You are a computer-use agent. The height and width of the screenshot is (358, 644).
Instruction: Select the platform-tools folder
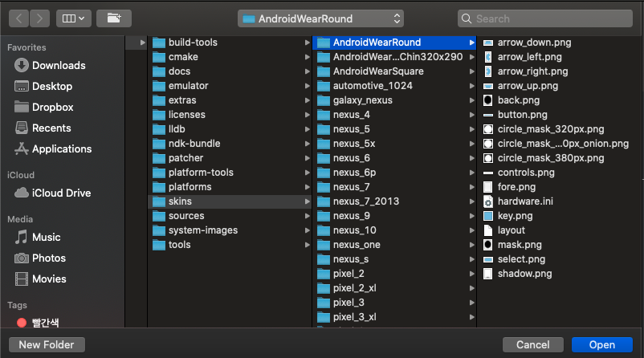pyautogui.click(x=230, y=173)
